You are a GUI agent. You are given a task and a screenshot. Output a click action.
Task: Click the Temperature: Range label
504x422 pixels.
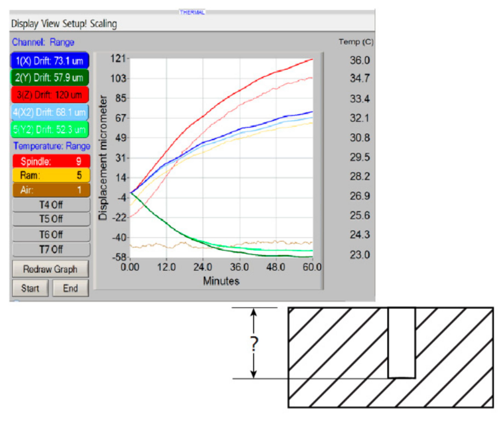click(x=52, y=146)
